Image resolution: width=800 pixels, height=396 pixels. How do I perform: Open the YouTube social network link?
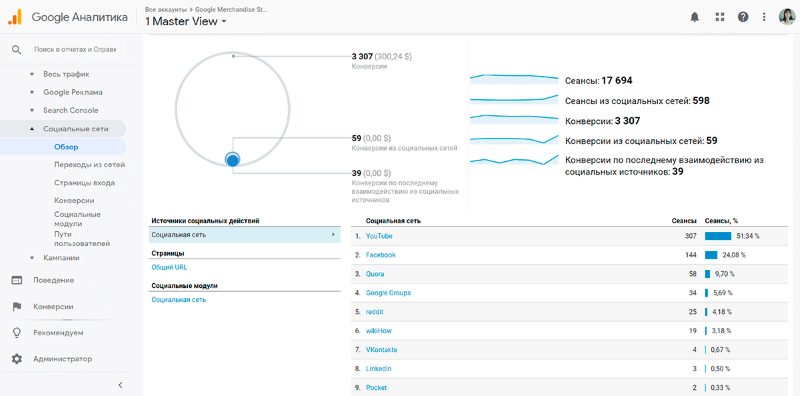point(379,236)
